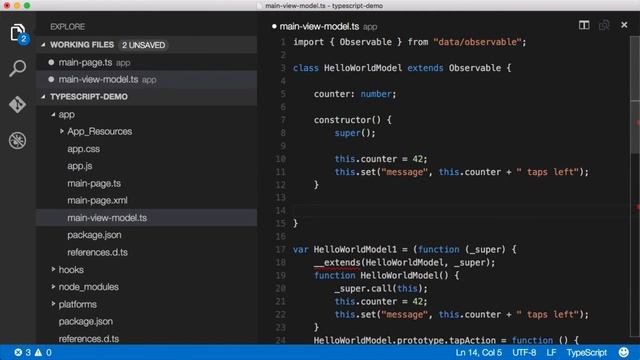
Task: Place cursor on empty line 14
Action: 461,211
